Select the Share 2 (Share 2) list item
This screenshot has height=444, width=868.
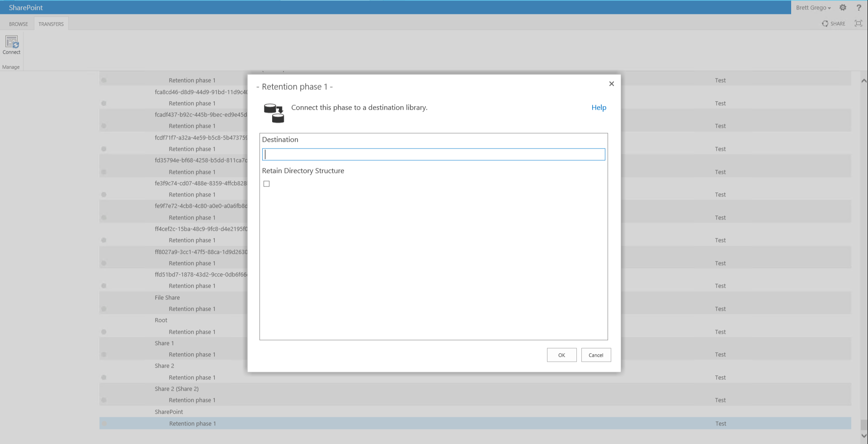pos(176,389)
